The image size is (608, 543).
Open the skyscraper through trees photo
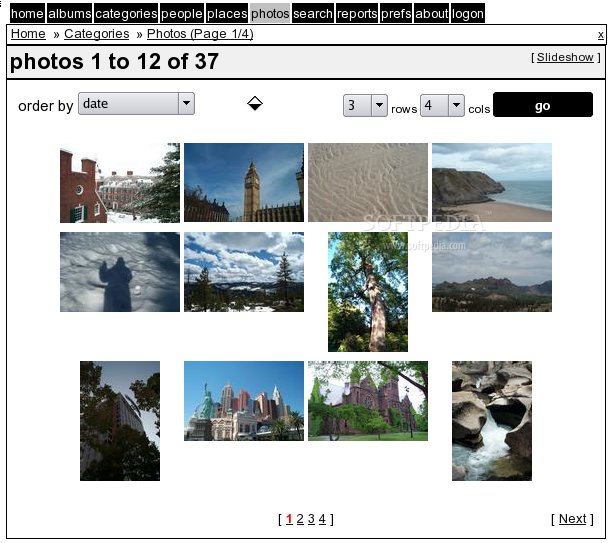[120, 421]
